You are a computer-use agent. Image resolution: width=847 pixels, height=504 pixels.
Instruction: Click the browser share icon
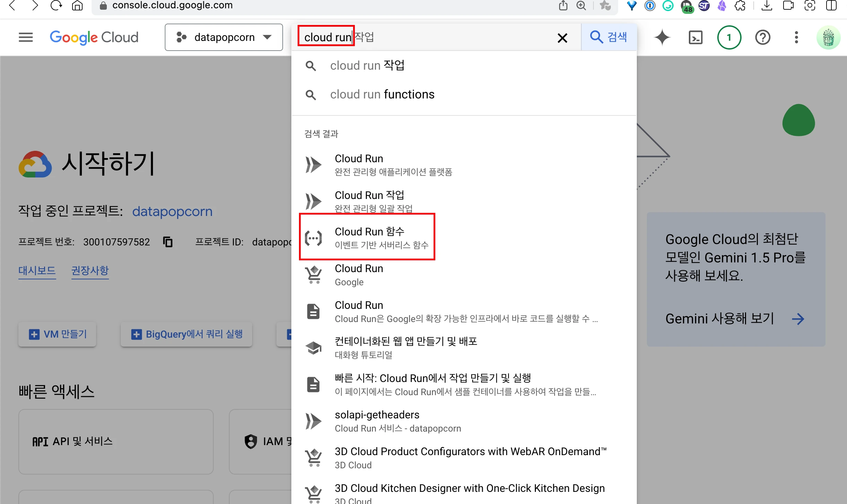coord(563,5)
